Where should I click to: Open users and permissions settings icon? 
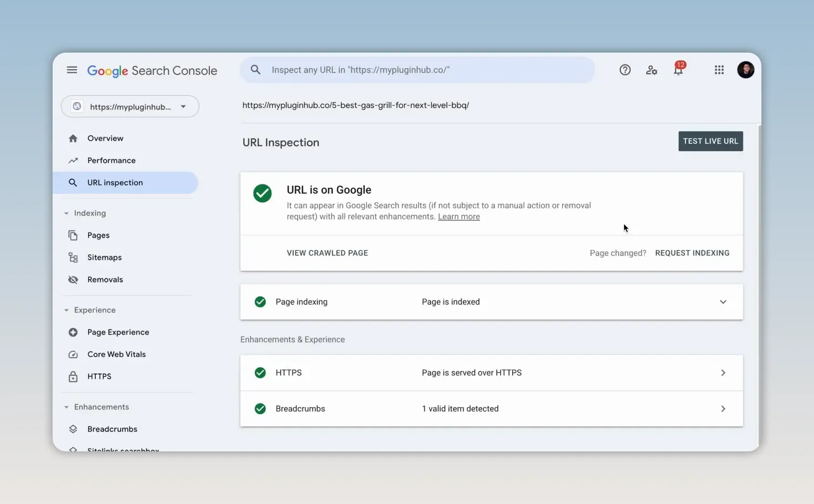tap(652, 70)
